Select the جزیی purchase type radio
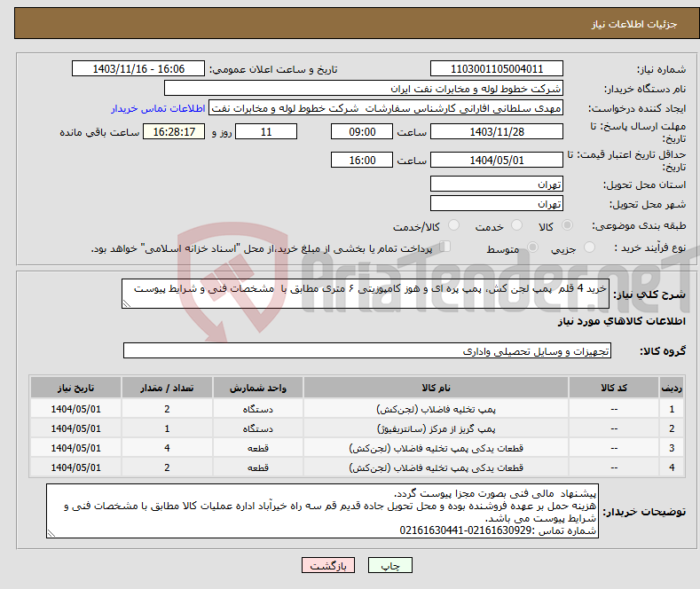This screenshot has width=700, height=589. pyautogui.click(x=589, y=247)
